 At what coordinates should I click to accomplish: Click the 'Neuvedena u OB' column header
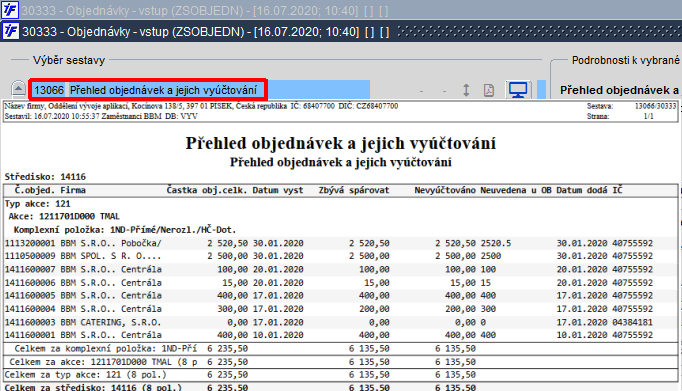516,190
